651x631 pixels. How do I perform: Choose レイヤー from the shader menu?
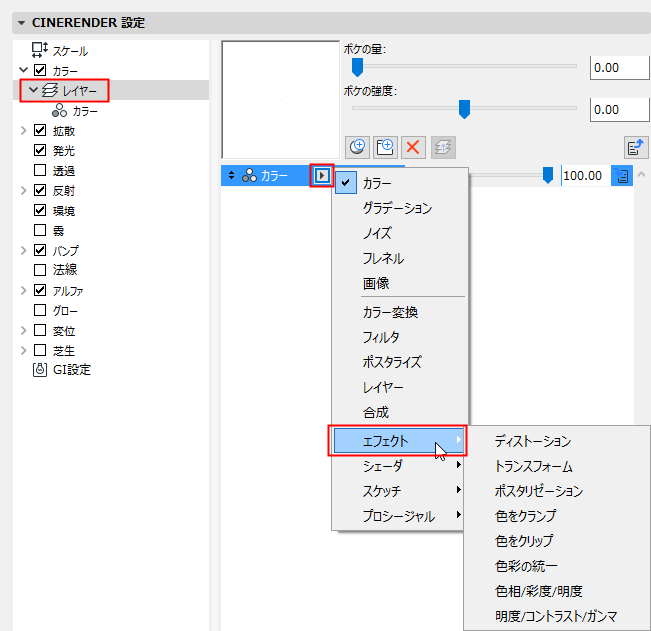coord(400,387)
